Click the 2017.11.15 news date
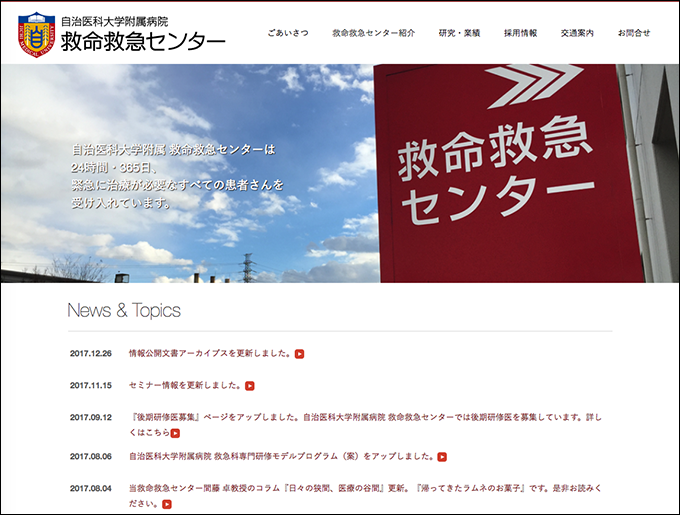The height and width of the screenshot is (515, 680). (91, 385)
